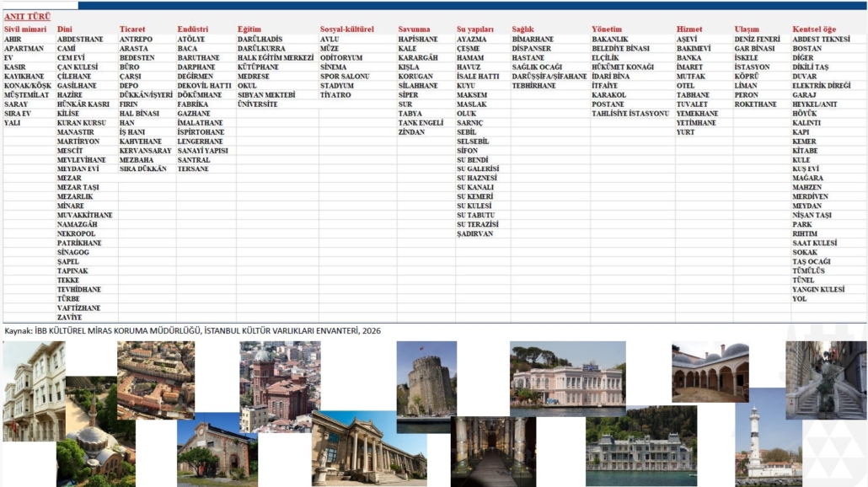Select the stone fortress tower photo
This screenshot has height=487, width=868.
click(x=426, y=377)
